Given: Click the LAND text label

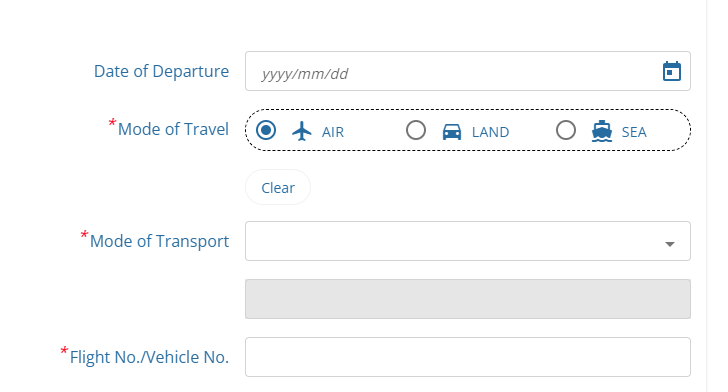Looking at the screenshot, I should coord(490,132).
